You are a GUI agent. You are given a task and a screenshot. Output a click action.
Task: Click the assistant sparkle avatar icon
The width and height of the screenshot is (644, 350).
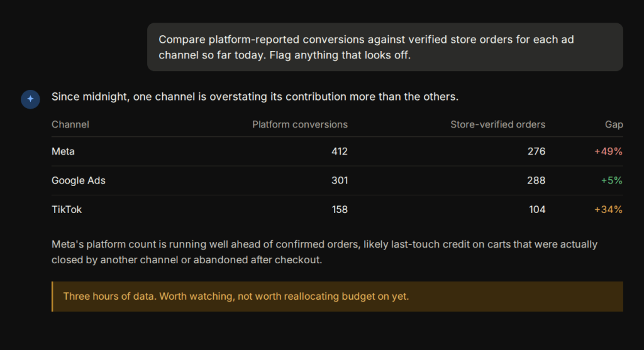coord(30,99)
